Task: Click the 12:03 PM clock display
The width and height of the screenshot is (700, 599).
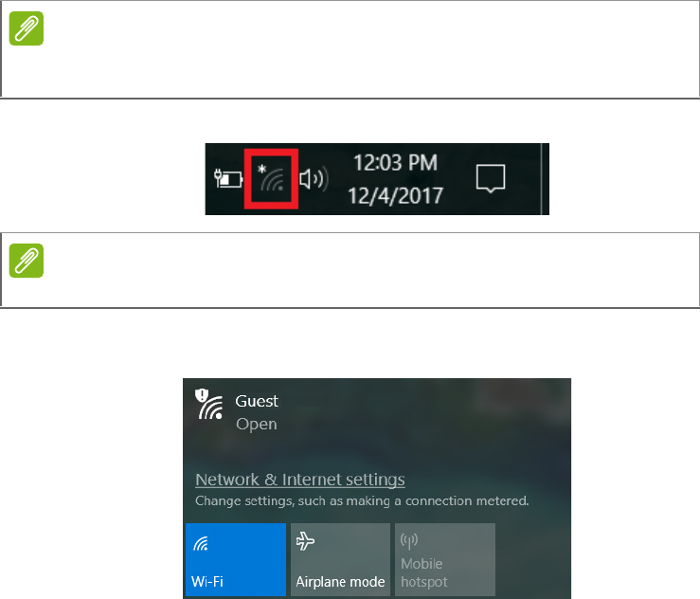Action: coord(396,163)
